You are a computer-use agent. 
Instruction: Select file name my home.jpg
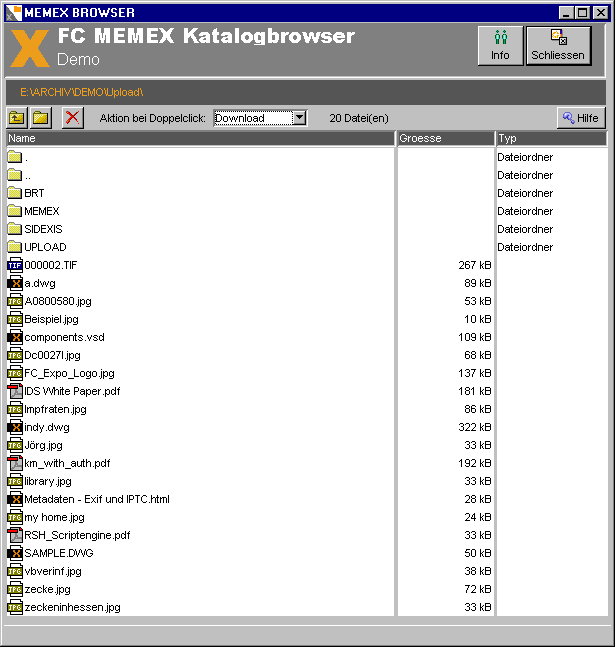pos(54,517)
